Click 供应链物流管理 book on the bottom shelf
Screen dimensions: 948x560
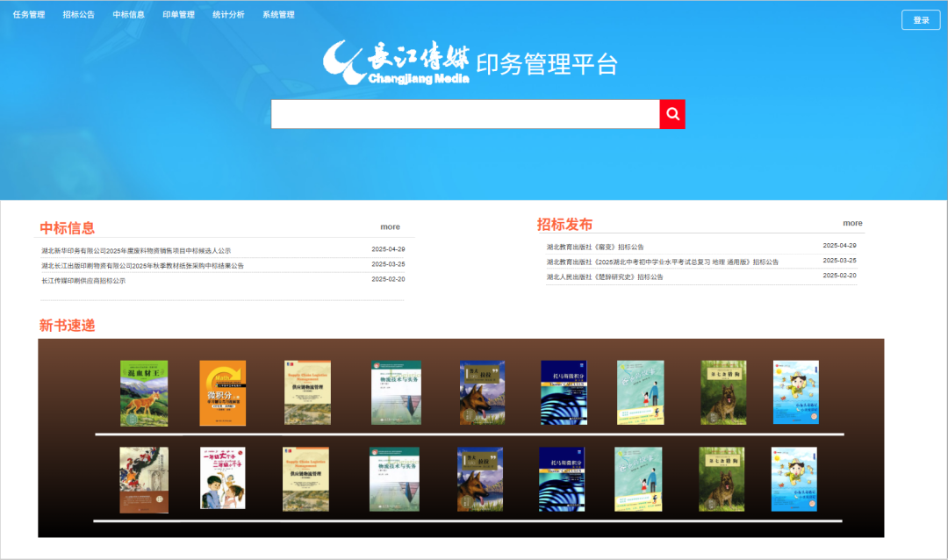[305, 479]
